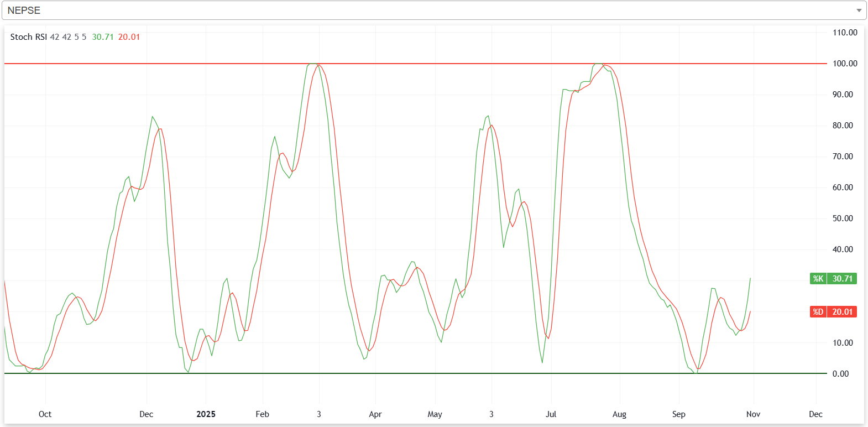
Task: Click the red %D price label
Action: [x=818, y=312]
